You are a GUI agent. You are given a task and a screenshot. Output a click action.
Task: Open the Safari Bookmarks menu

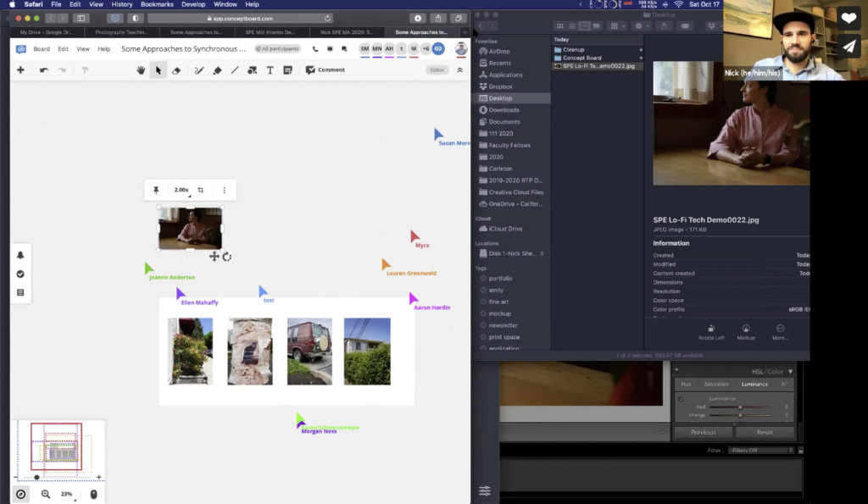point(157,4)
